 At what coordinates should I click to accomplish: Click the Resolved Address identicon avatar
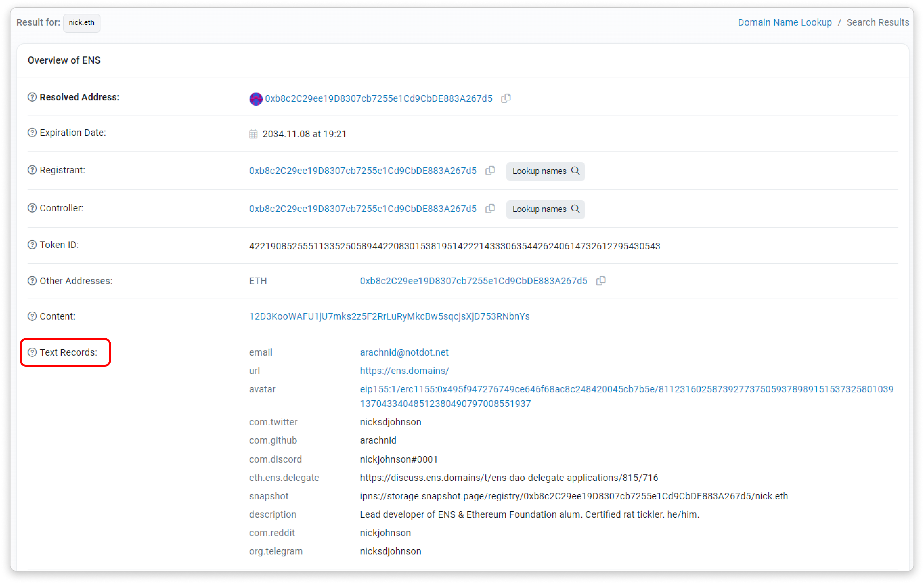click(255, 99)
